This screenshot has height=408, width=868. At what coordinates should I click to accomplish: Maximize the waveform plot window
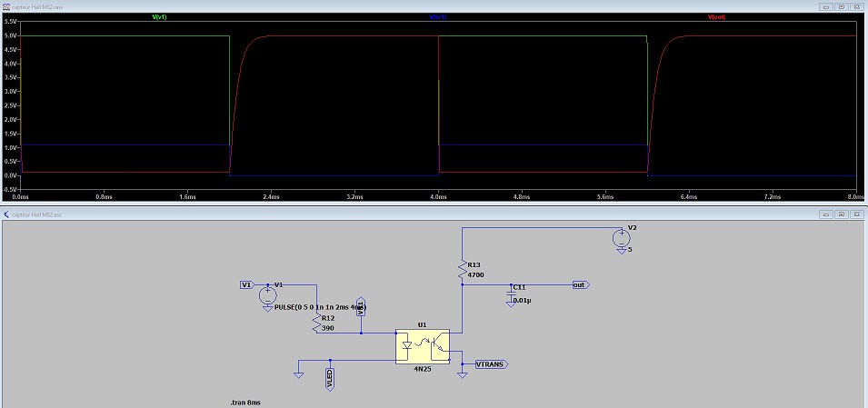pyautogui.click(x=842, y=5)
